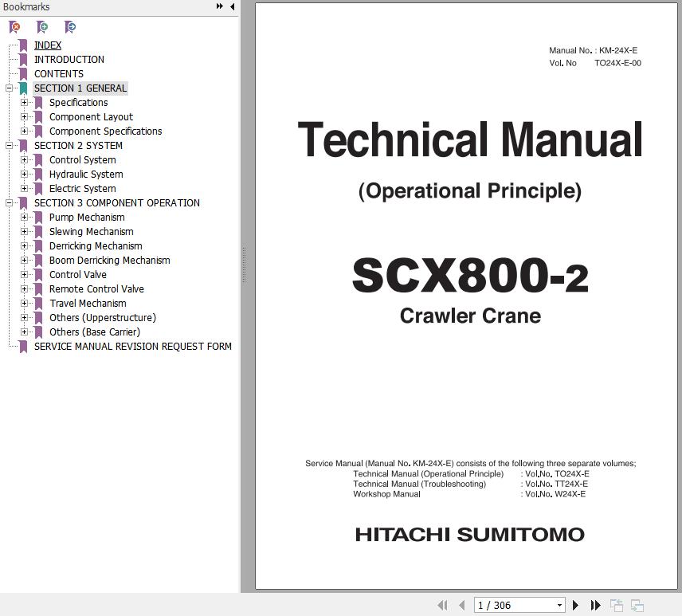Collapse the SECTION 3 COMPONENT OPERATION node
The width and height of the screenshot is (682, 616).
pyautogui.click(x=9, y=202)
